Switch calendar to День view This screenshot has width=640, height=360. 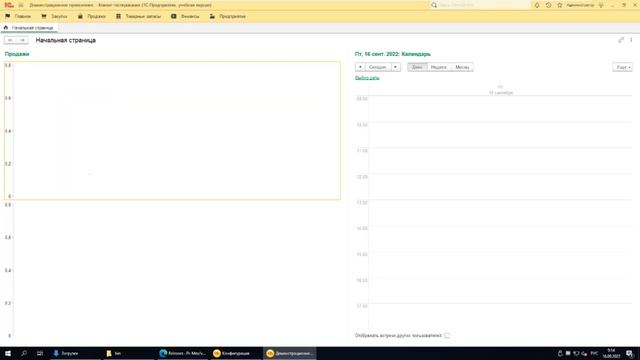417,67
